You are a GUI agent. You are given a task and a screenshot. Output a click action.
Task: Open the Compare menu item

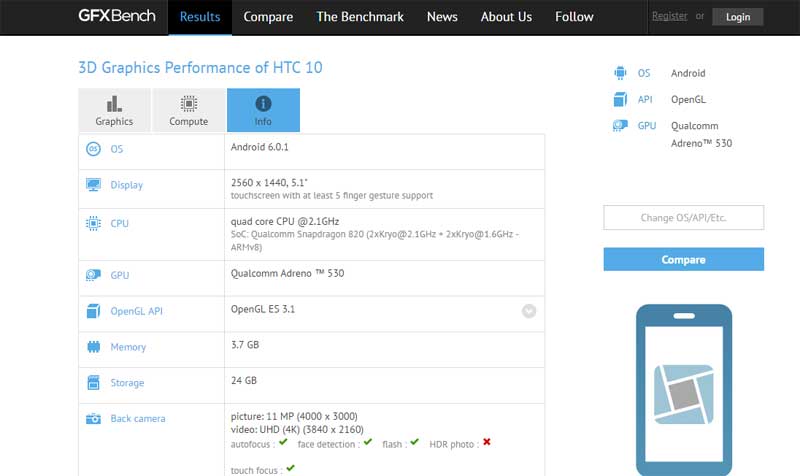(268, 17)
